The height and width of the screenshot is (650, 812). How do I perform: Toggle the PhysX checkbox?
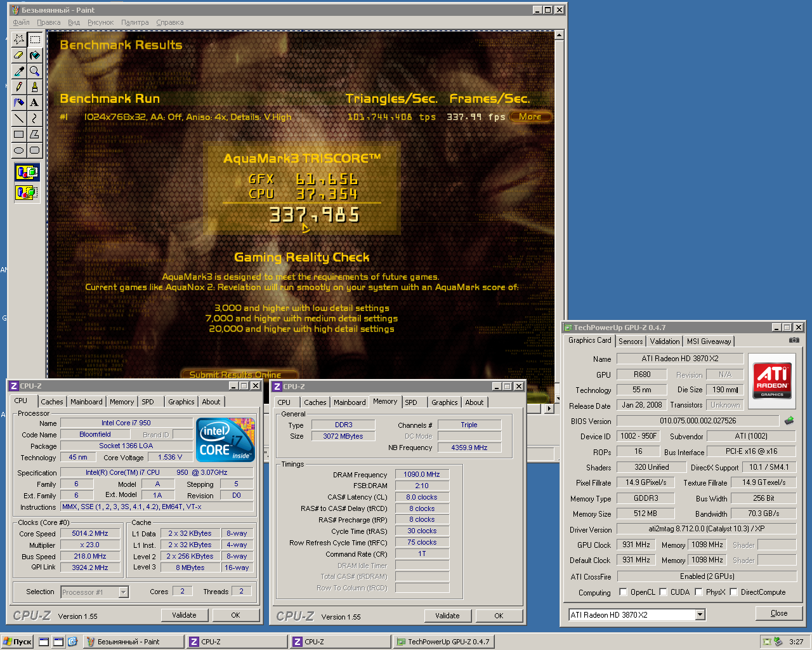coord(698,592)
